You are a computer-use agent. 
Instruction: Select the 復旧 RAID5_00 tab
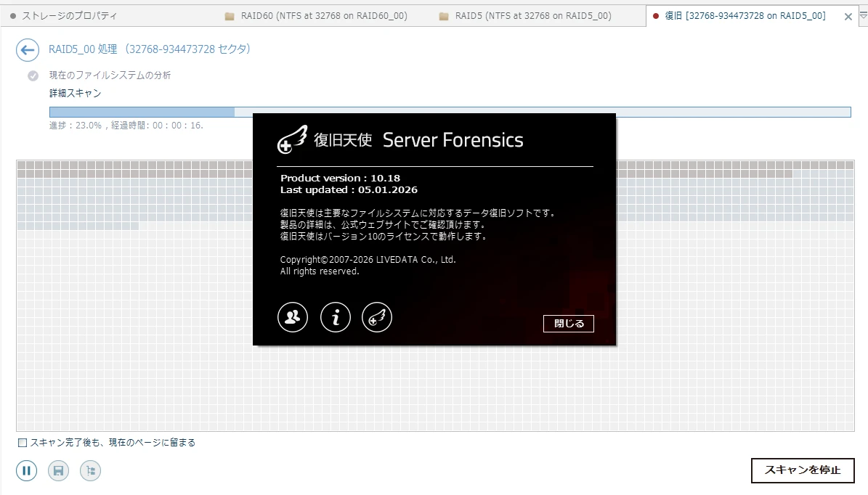point(745,16)
